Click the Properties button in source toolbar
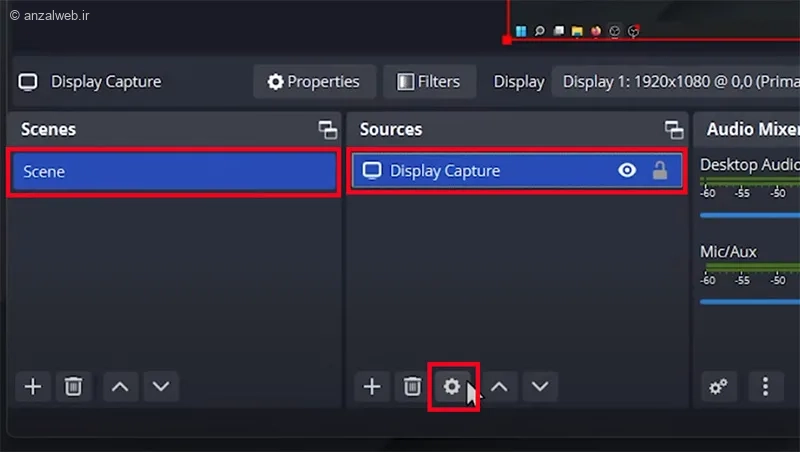This screenshot has height=452, width=800. coord(314,82)
